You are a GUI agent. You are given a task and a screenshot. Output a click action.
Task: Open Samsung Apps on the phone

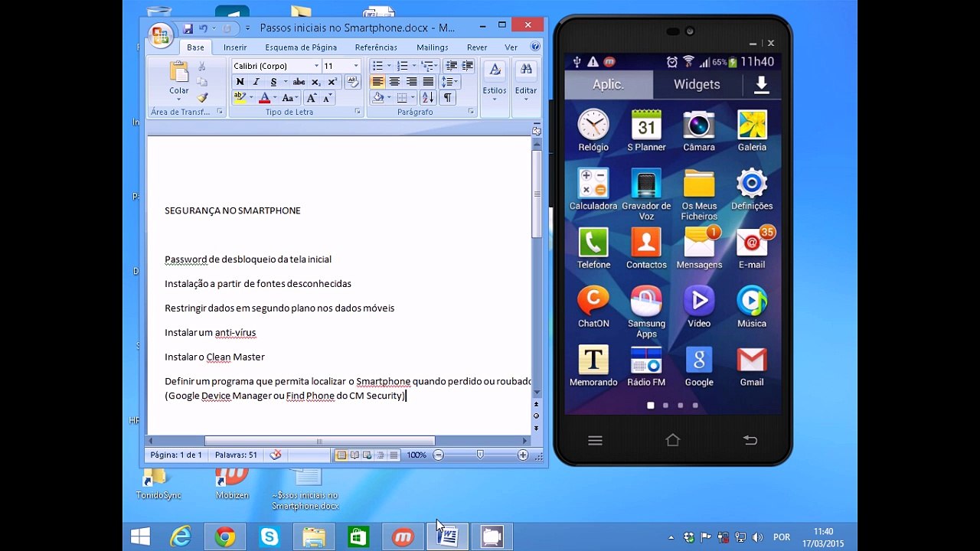click(x=646, y=312)
